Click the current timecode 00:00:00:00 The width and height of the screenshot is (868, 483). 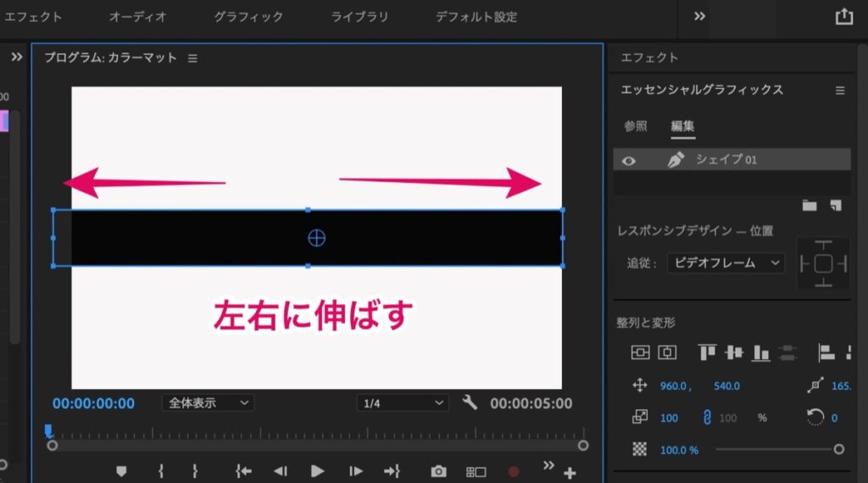[x=93, y=404]
